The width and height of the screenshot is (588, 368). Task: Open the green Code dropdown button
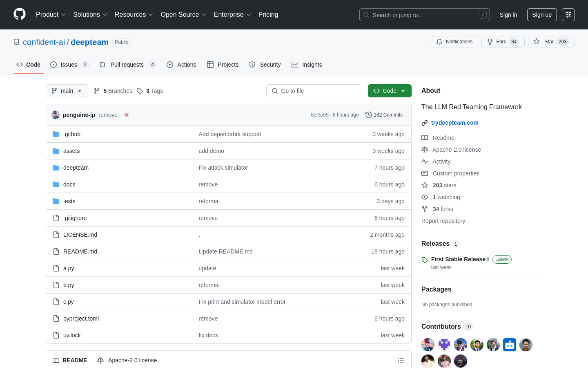coord(390,91)
